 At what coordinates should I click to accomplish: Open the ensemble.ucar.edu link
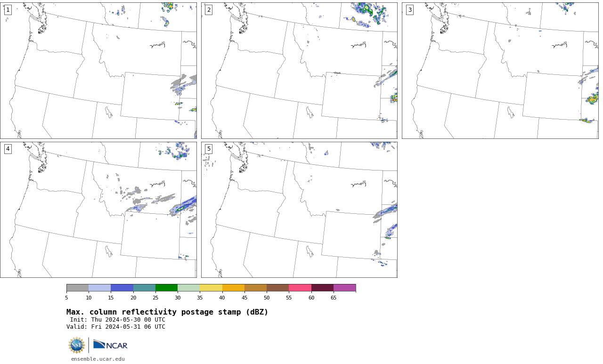click(98, 359)
